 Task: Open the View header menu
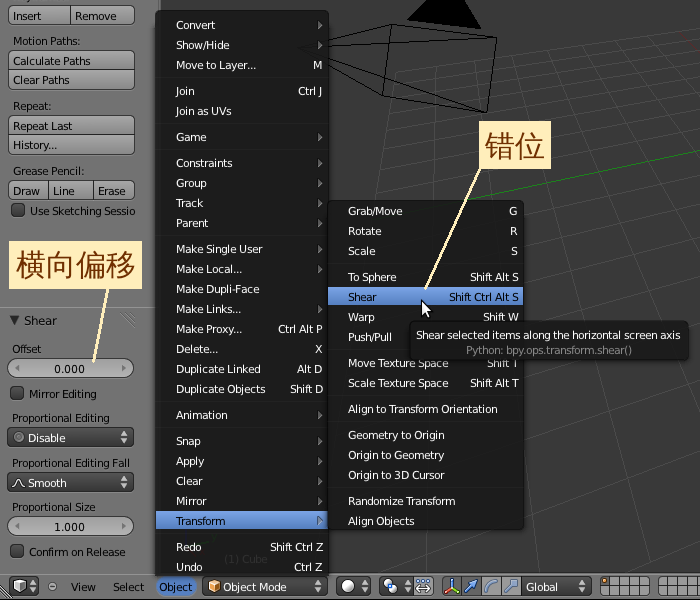click(83, 587)
